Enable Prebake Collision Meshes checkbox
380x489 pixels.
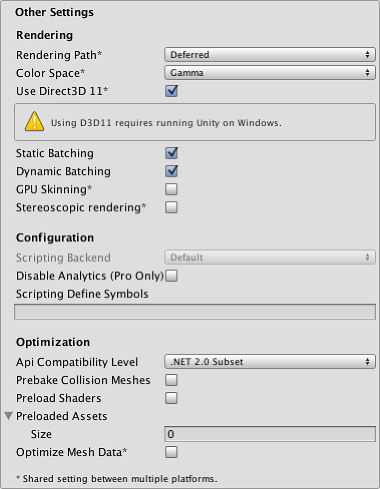[171, 380]
